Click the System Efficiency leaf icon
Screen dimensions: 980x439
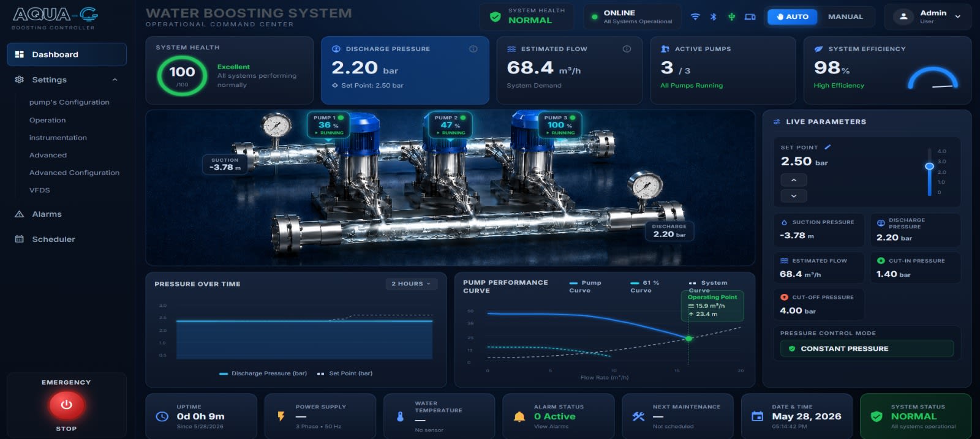818,49
